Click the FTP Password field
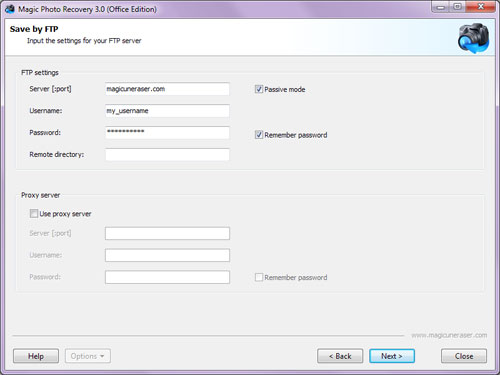 pos(167,133)
